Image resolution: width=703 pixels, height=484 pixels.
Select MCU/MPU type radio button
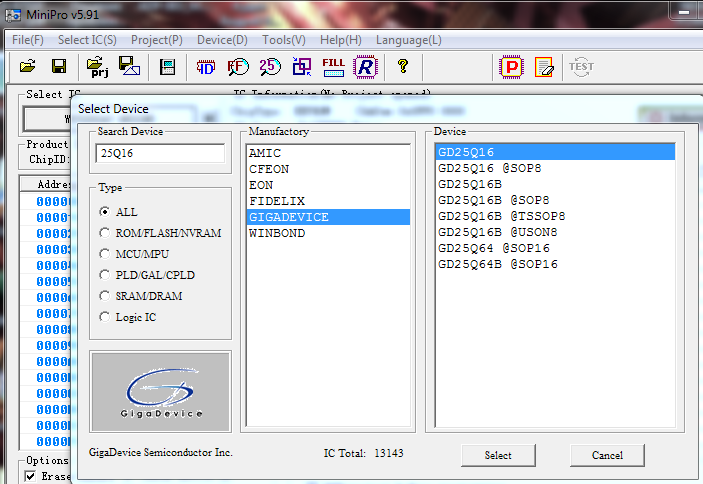(104, 254)
